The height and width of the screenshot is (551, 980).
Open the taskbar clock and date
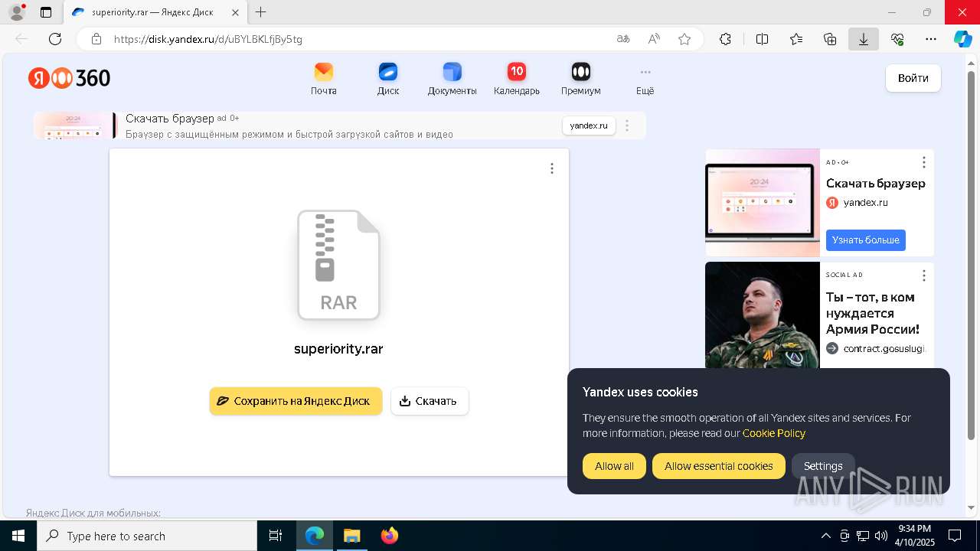[915, 536]
